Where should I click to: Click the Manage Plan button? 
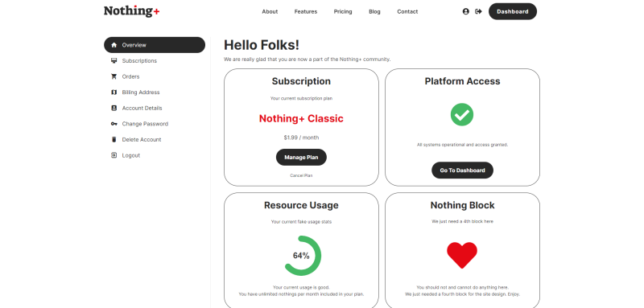click(x=301, y=158)
